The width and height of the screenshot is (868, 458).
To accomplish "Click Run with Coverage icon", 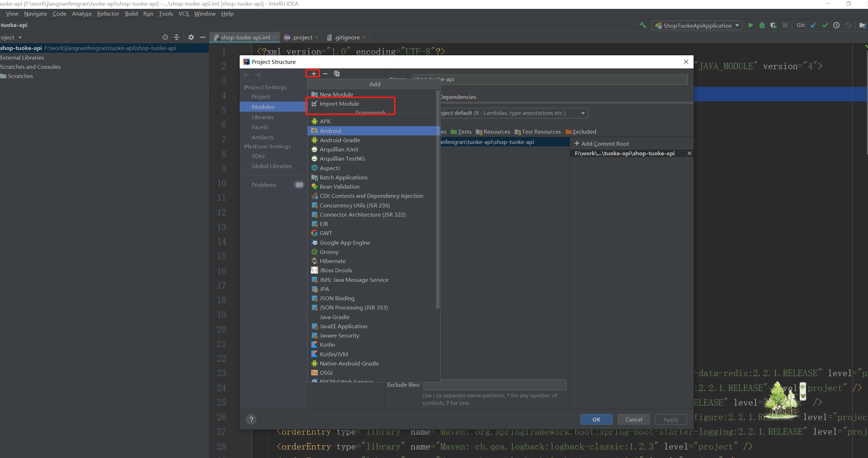I will 773,26.
